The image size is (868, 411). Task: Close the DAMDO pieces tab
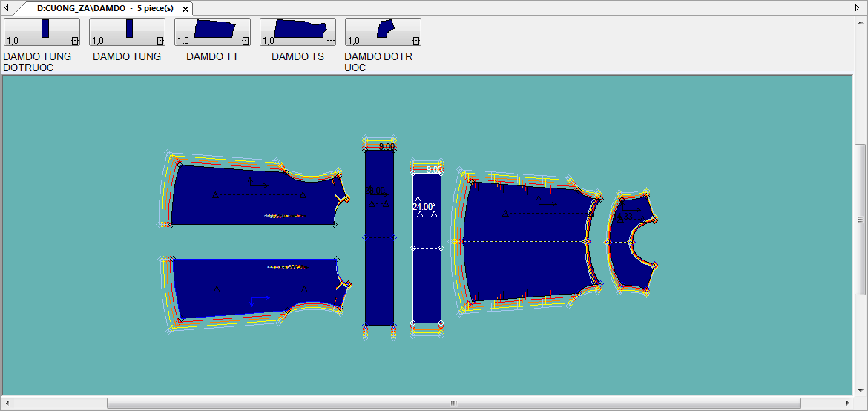185,9
